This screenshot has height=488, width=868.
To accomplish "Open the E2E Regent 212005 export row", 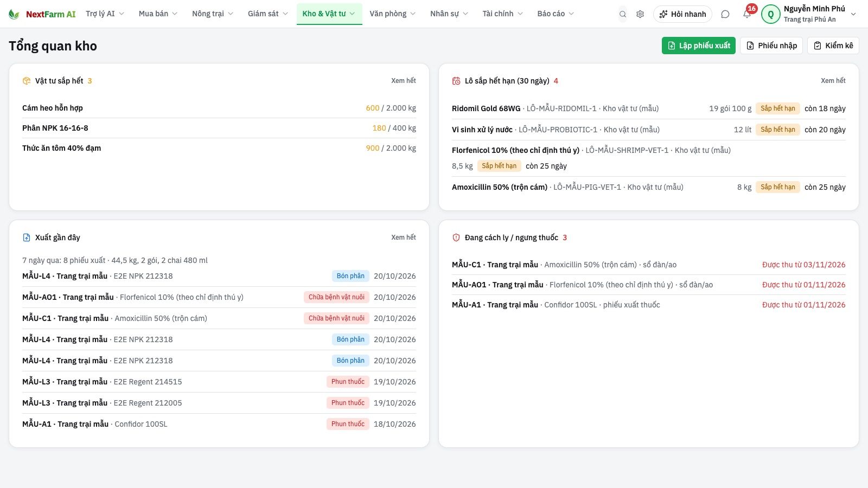I will (219, 403).
